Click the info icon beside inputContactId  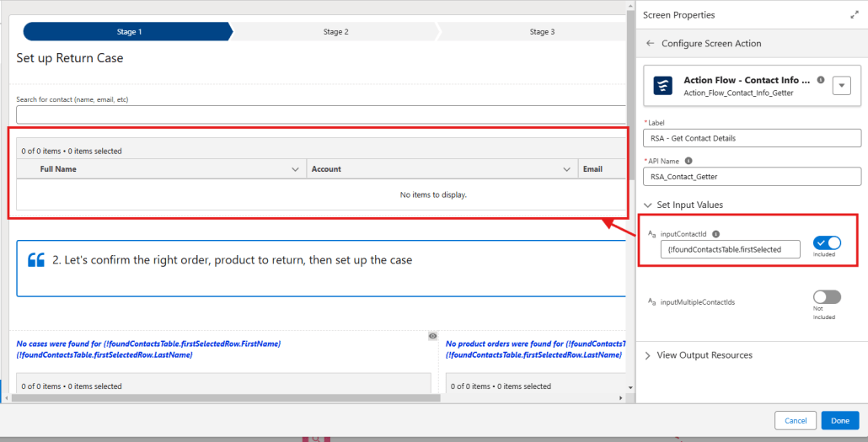[715, 234]
